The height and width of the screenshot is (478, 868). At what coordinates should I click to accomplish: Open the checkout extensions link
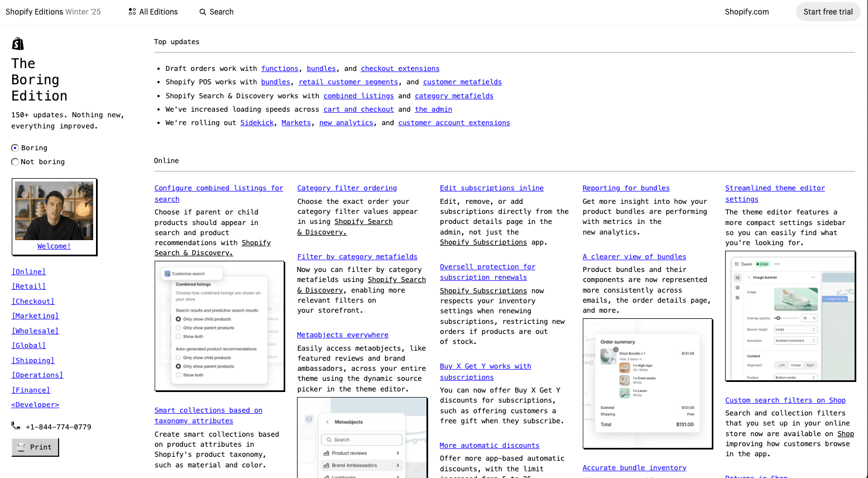point(400,69)
